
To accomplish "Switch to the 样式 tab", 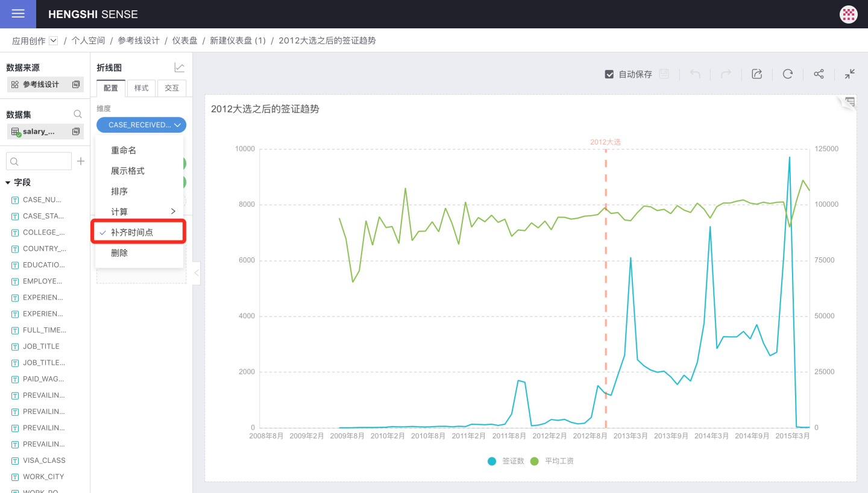I will click(141, 88).
